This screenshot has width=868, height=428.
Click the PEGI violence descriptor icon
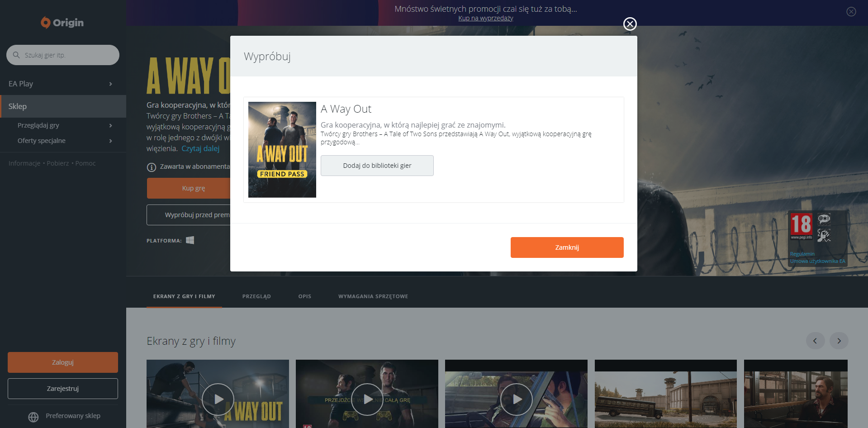coord(824,235)
